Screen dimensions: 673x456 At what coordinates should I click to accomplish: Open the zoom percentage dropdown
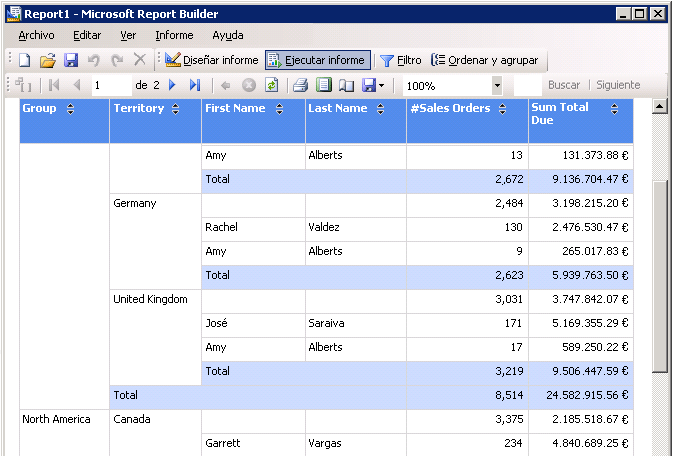[x=498, y=86]
